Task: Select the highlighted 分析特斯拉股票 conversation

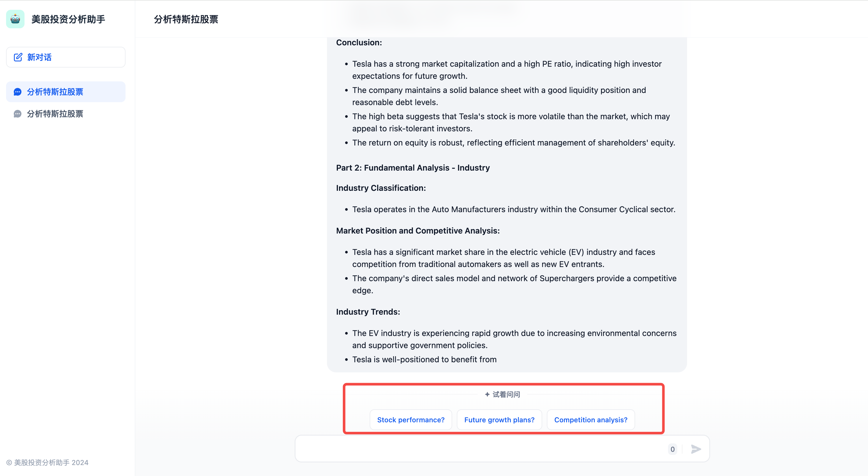Action: (66, 92)
